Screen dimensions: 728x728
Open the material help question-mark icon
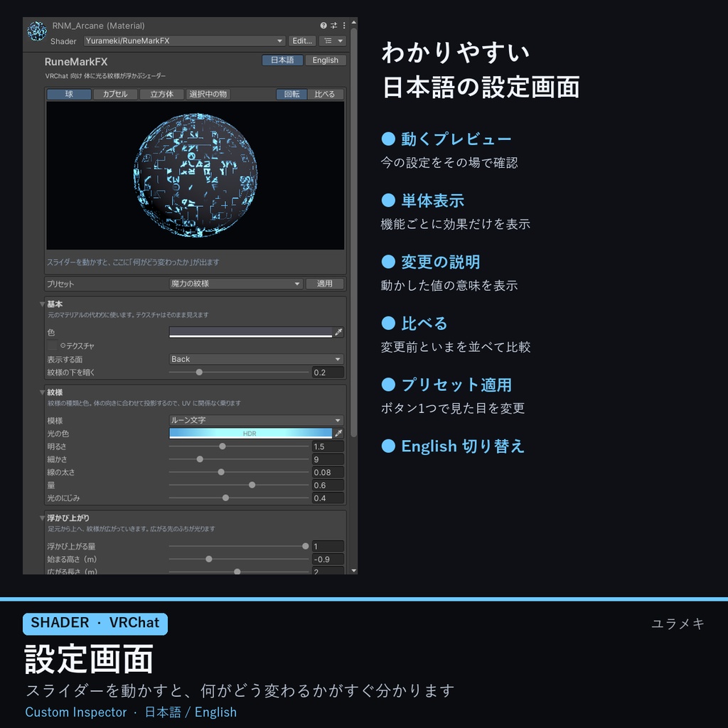(x=323, y=26)
